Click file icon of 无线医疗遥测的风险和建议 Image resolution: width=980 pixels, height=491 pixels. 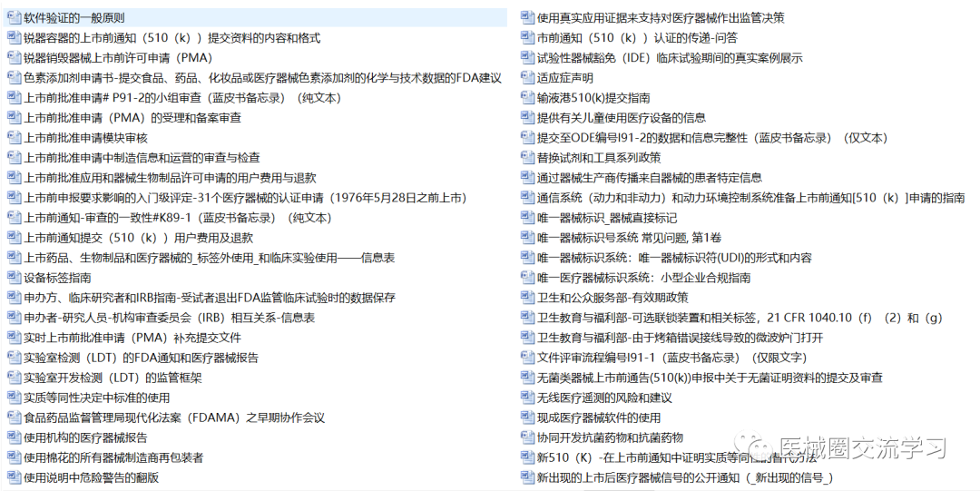tap(527, 398)
